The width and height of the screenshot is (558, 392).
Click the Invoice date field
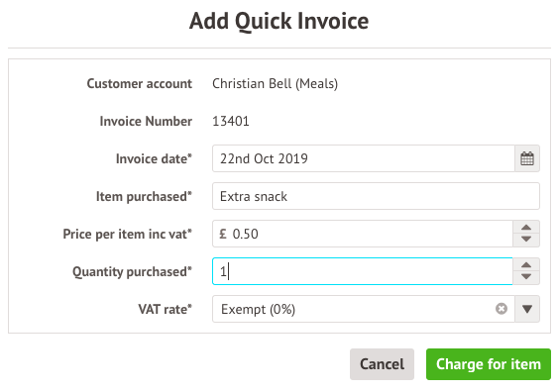click(364, 158)
